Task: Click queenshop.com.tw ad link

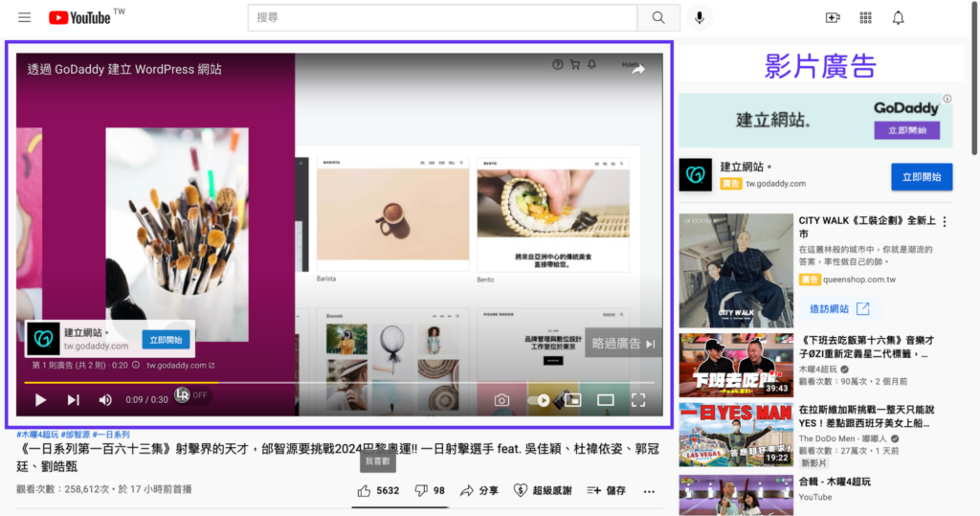Action: (858, 280)
